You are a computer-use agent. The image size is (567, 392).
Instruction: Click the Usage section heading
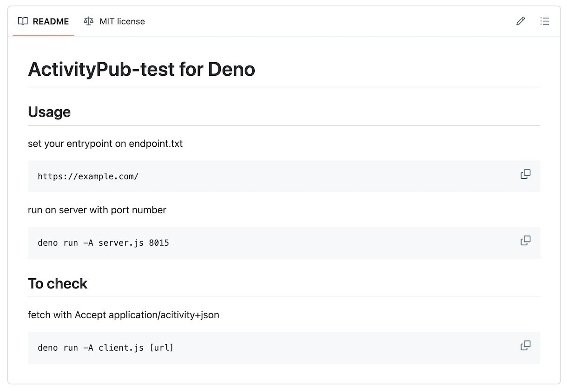[x=49, y=112]
